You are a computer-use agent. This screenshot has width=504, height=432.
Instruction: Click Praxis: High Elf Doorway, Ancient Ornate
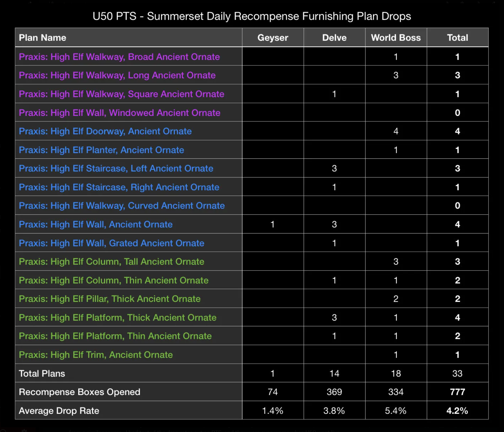point(105,131)
